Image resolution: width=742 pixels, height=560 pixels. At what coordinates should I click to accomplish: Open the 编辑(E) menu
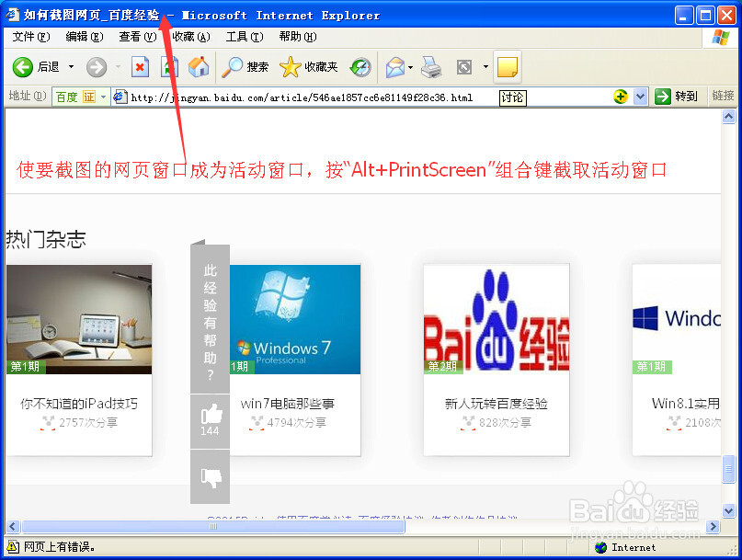(x=85, y=37)
